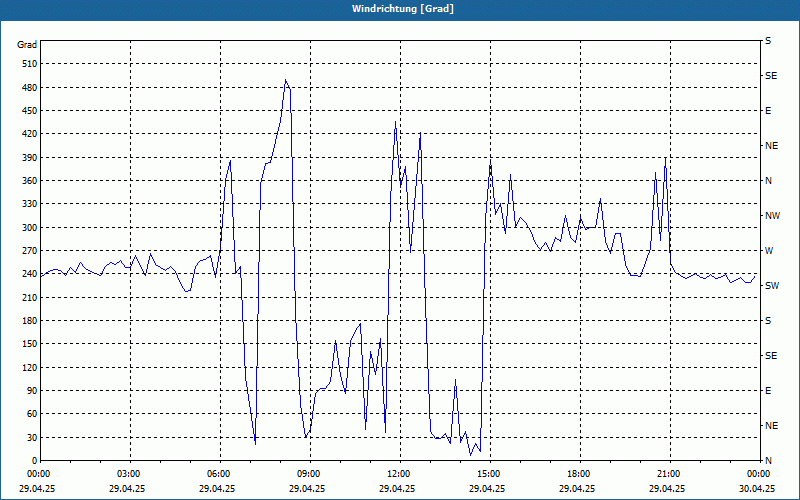Click the 00:00 time label dated 30.04.25

click(757, 474)
